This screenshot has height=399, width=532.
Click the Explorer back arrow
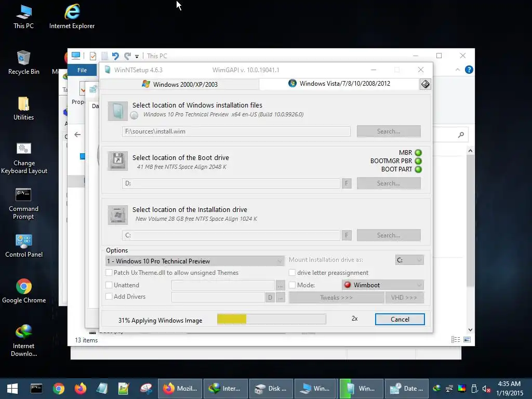(77, 135)
